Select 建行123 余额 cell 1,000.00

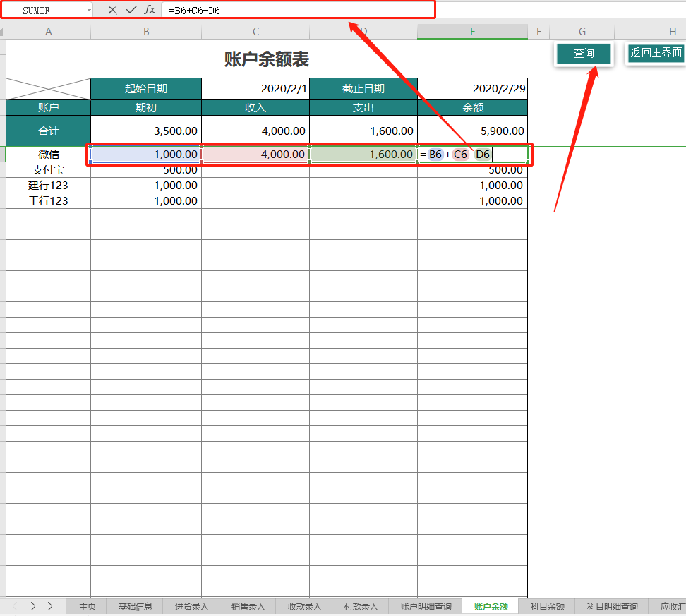(x=472, y=186)
